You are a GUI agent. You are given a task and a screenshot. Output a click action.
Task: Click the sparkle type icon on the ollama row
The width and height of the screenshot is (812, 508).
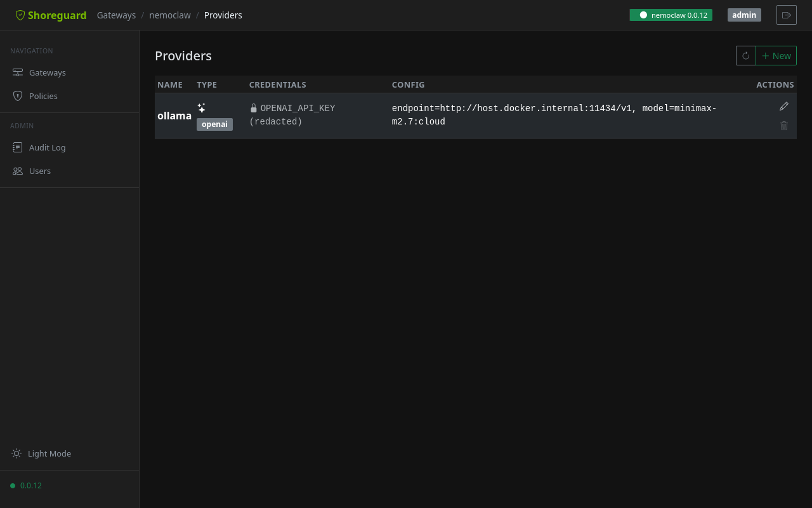click(201, 107)
